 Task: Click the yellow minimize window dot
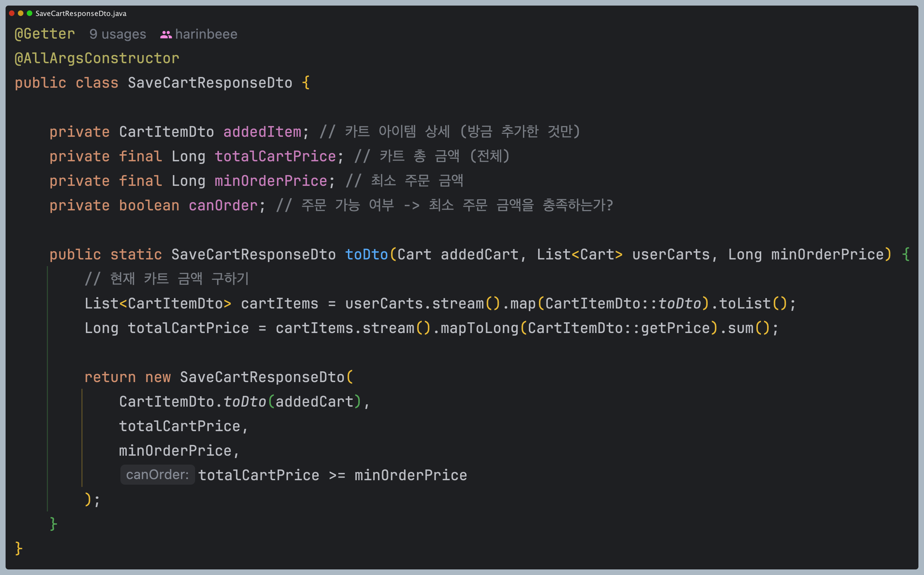(20, 13)
